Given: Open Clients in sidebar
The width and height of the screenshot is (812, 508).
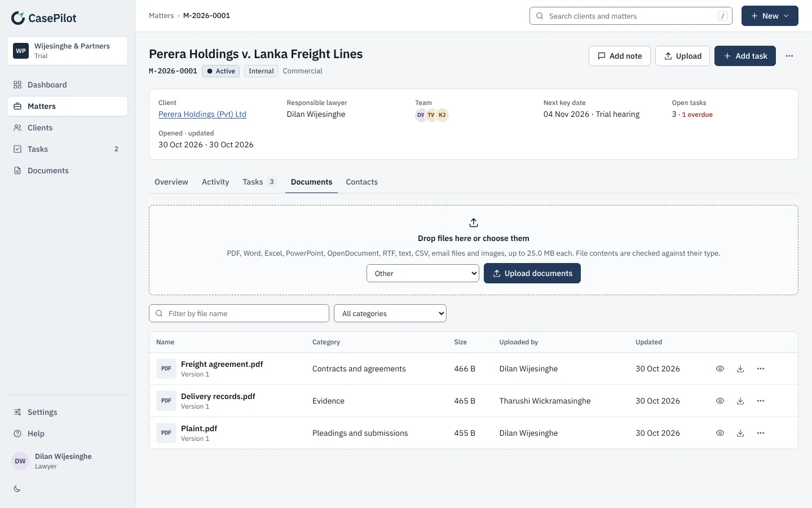Looking at the screenshot, I should (68, 128).
